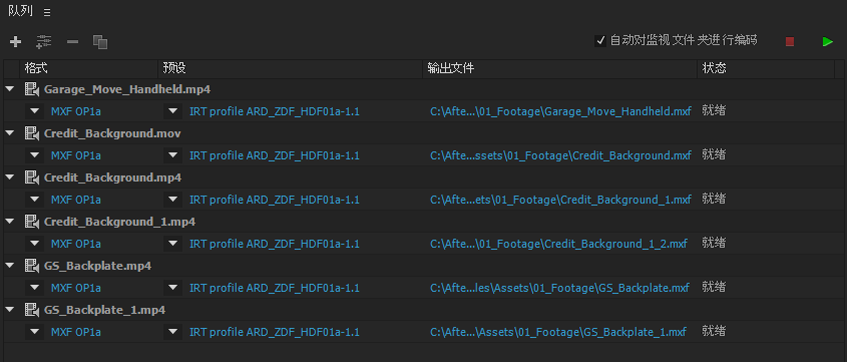Image resolution: width=847 pixels, height=362 pixels.
Task: Click output path Credit_Background_1.mxf
Action: pyautogui.click(x=561, y=200)
